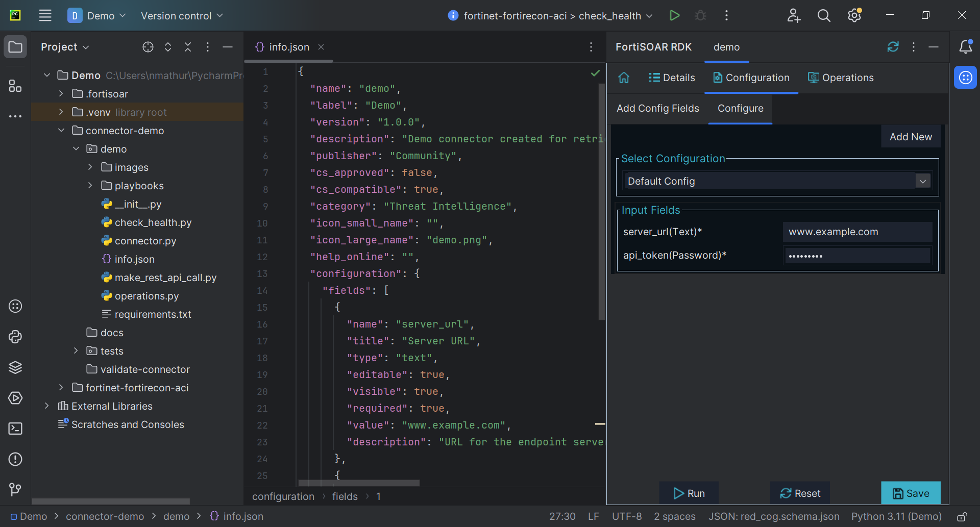Collapse the connector-demo folder

61,131
